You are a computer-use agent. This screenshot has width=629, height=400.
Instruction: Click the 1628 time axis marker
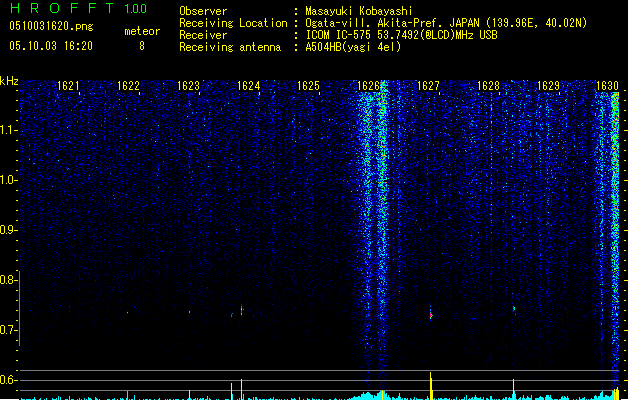coord(488,86)
